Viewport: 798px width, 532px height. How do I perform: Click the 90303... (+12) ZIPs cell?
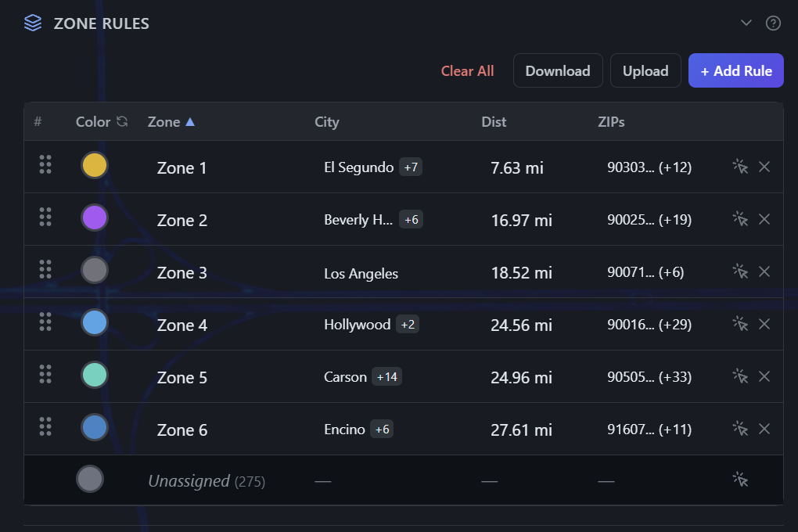pos(649,167)
